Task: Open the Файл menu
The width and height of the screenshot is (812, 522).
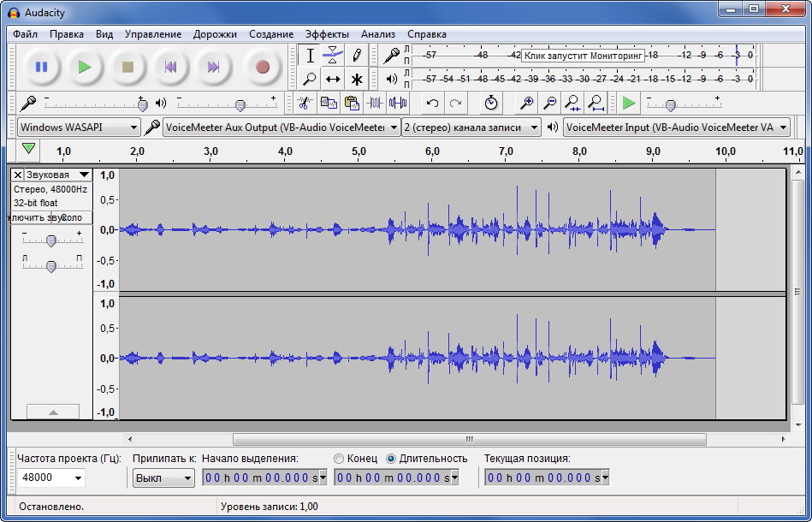Action: click(x=25, y=34)
